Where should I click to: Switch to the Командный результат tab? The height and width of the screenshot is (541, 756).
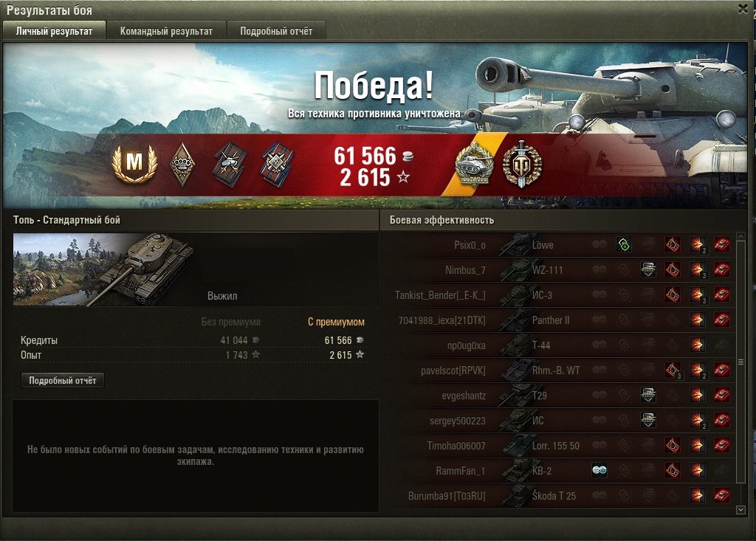coord(166,31)
